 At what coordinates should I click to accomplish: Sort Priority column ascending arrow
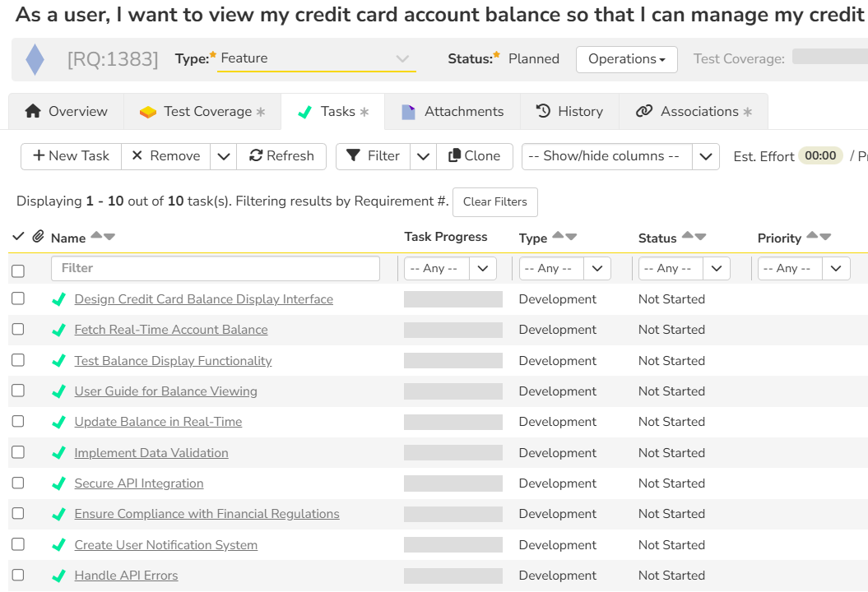click(x=812, y=237)
